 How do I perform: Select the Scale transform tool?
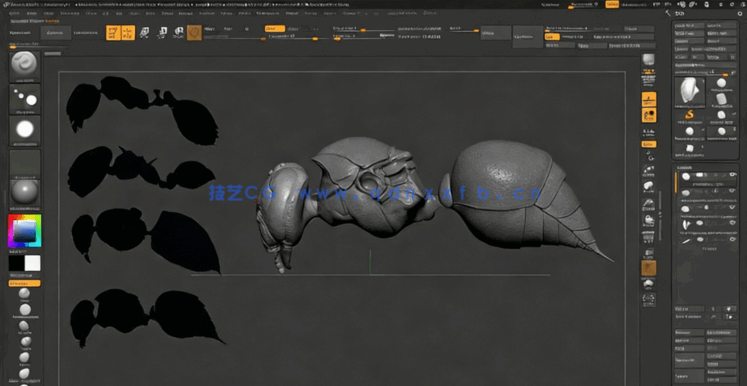point(162,33)
